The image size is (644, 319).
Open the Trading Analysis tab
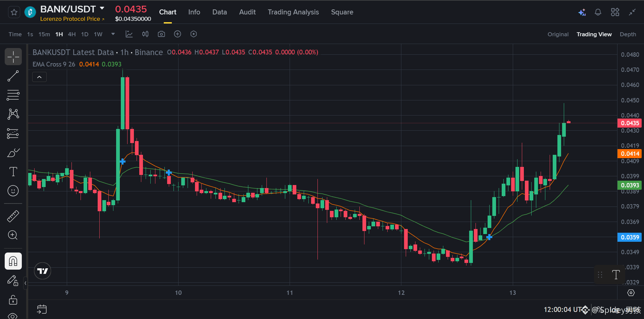pyautogui.click(x=293, y=12)
